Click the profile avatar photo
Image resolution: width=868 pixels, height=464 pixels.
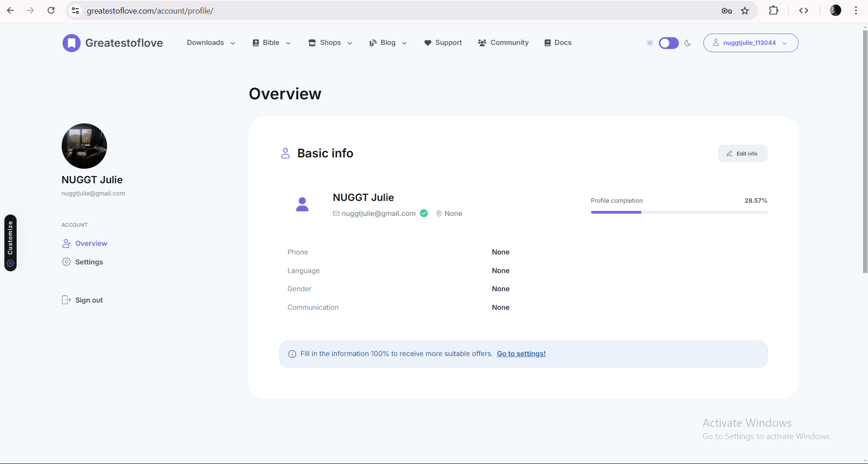(84, 146)
